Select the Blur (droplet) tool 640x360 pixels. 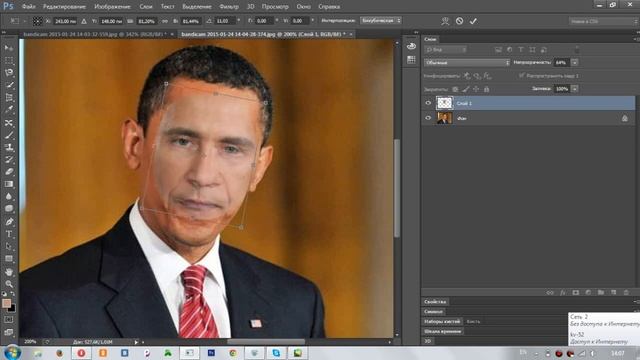pyautogui.click(x=9, y=196)
